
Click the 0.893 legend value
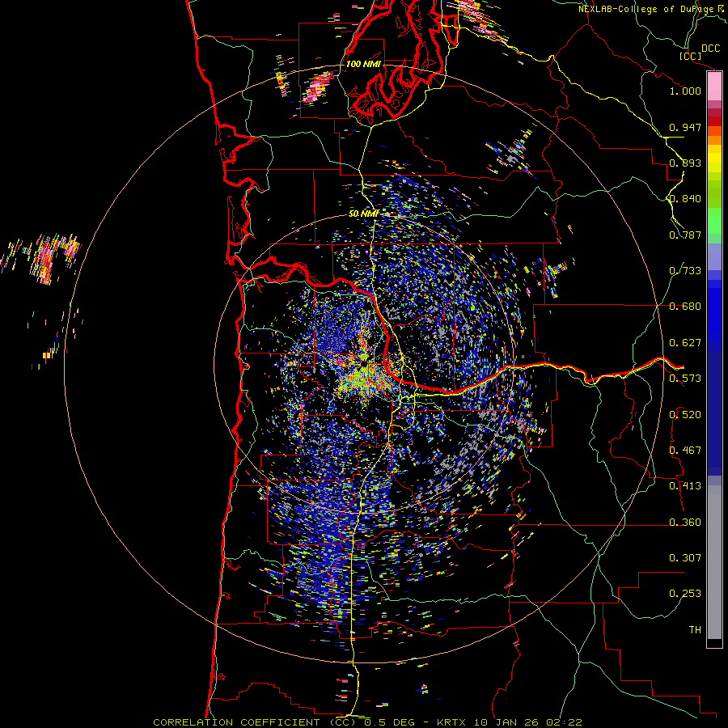[685, 163]
